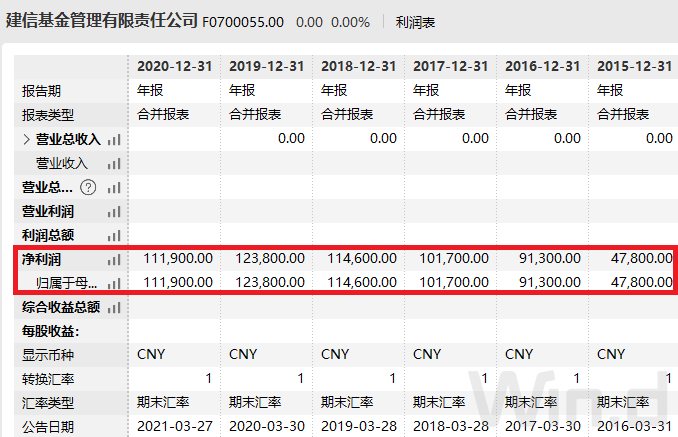Screen dimensions: 678x437
Task: Click announcement date 2016-03-31
Action: pos(635,427)
